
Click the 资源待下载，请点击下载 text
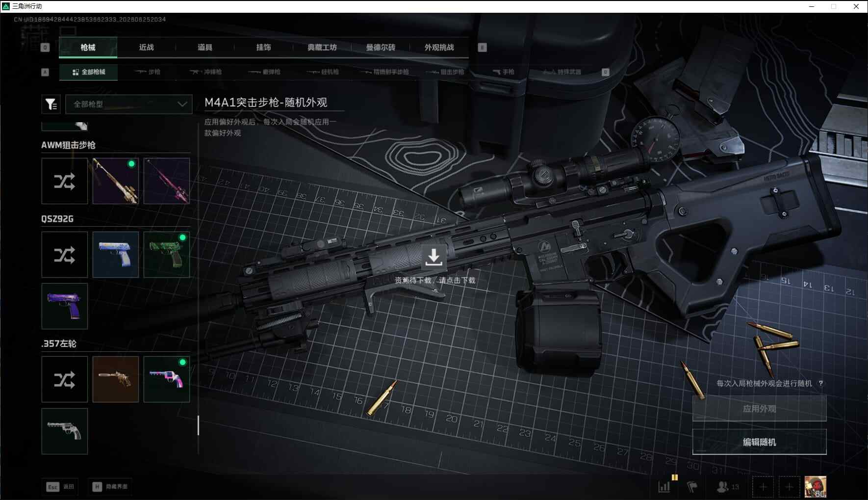coord(435,280)
